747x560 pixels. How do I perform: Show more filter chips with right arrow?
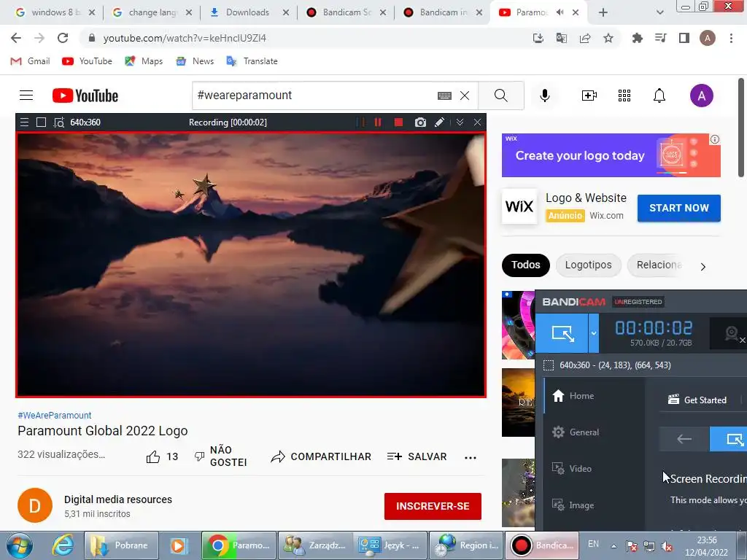(x=703, y=267)
